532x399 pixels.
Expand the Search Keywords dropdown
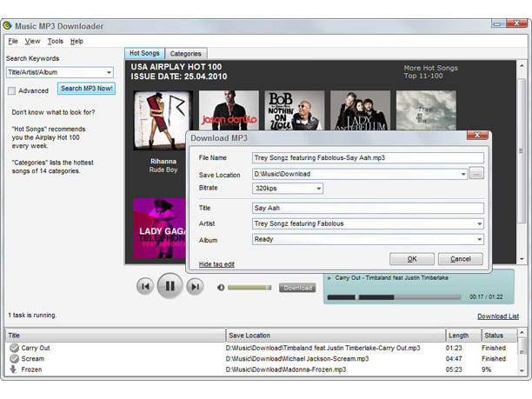click(x=109, y=72)
